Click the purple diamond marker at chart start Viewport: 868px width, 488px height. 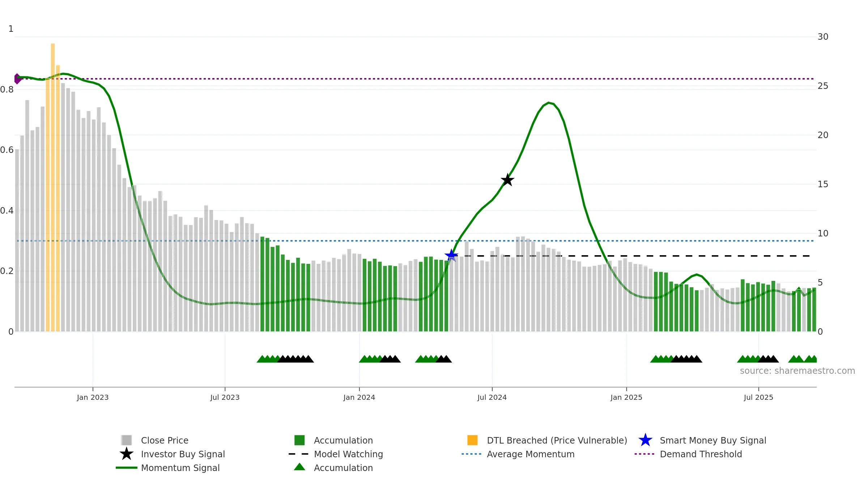coord(17,79)
